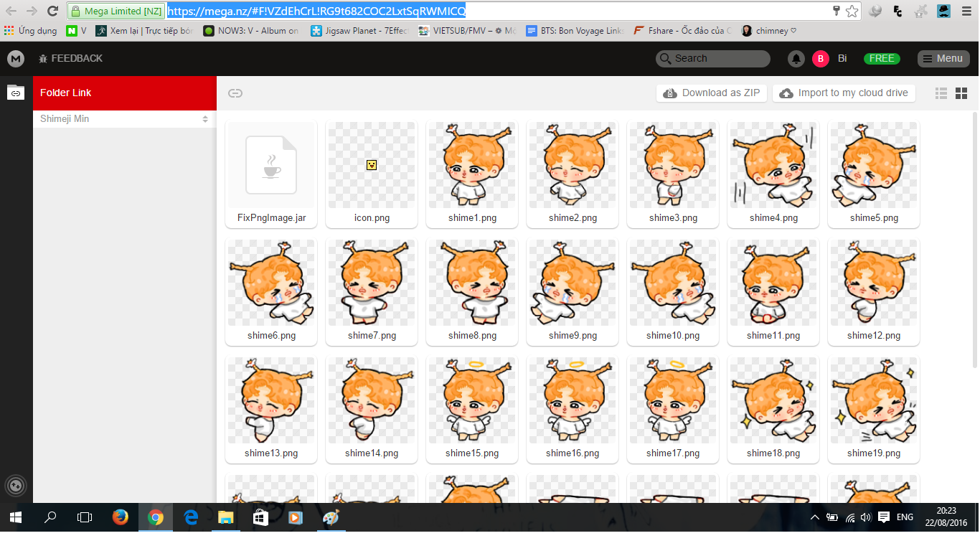
Task: Select the shime13.png thumbnail
Action: point(271,410)
